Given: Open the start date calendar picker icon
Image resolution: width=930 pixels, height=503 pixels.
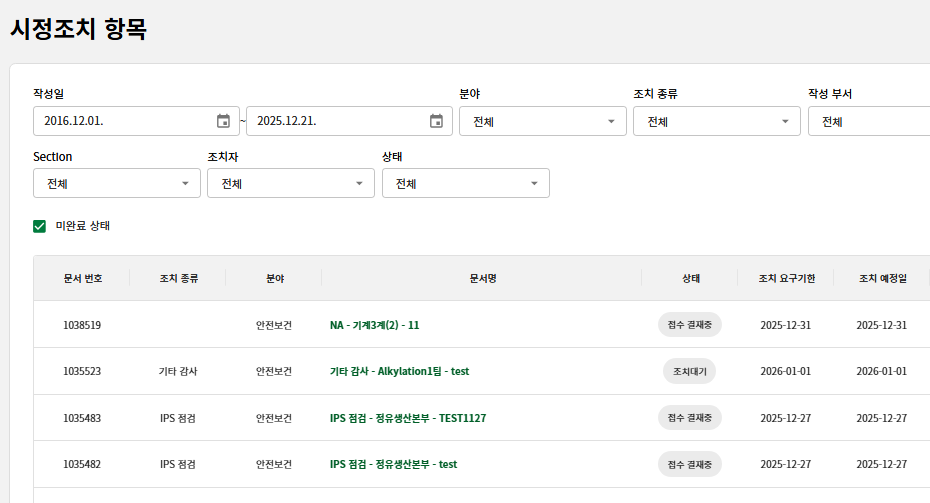Looking at the screenshot, I should (223, 121).
